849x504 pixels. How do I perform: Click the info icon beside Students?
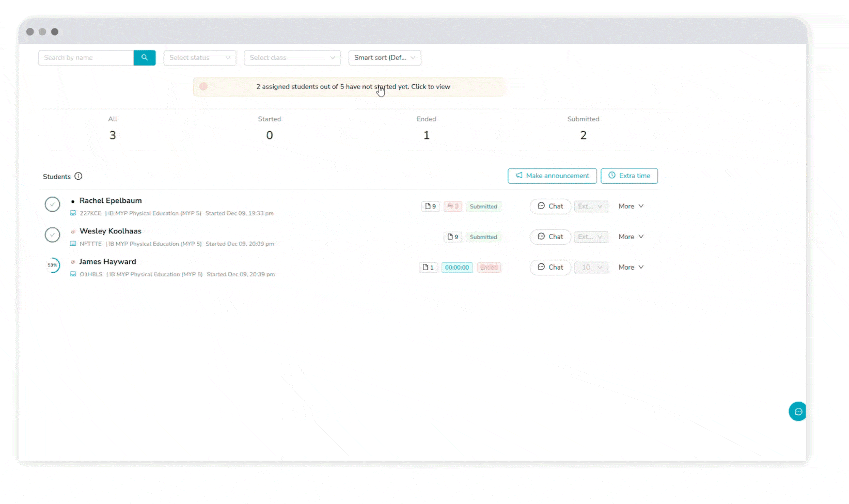pyautogui.click(x=78, y=176)
